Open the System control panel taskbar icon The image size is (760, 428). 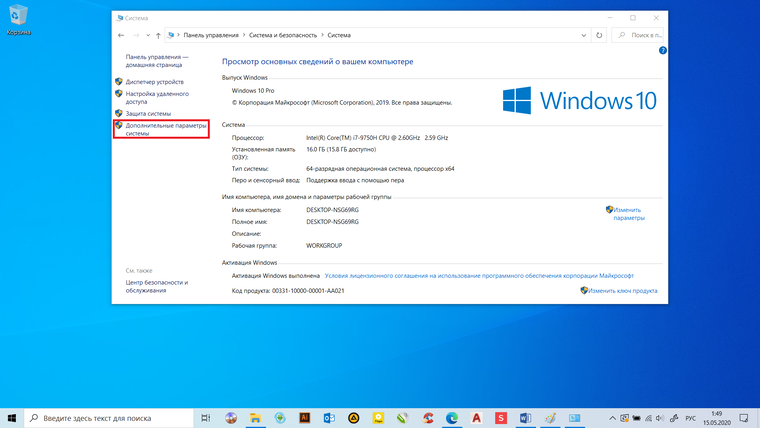pos(574,418)
